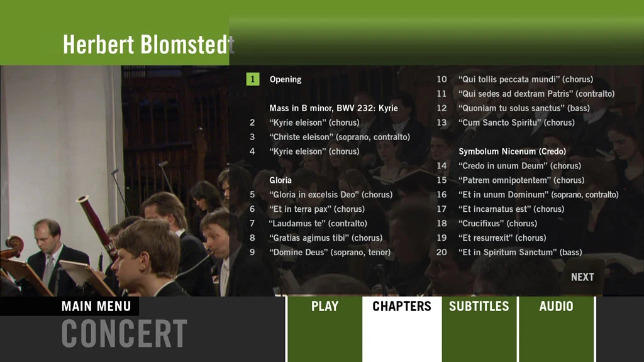This screenshot has height=362, width=644.
Task: Return to MAIN MENU
Action: tap(96, 306)
